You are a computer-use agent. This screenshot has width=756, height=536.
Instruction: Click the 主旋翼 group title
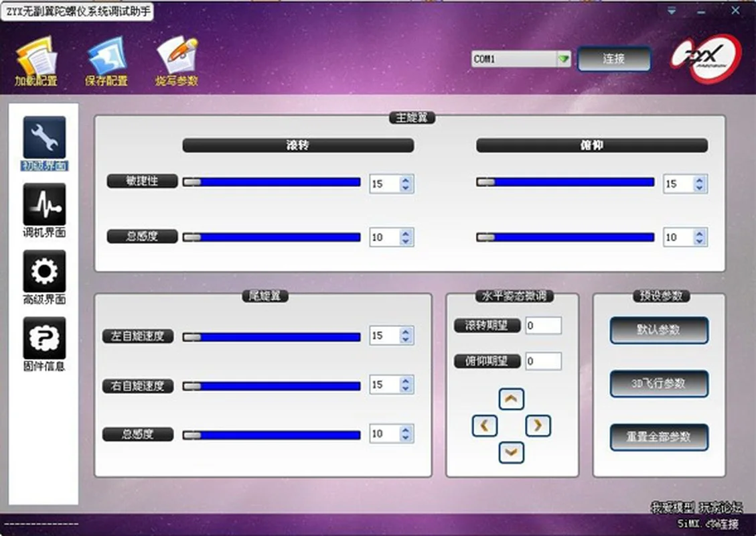tap(412, 118)
